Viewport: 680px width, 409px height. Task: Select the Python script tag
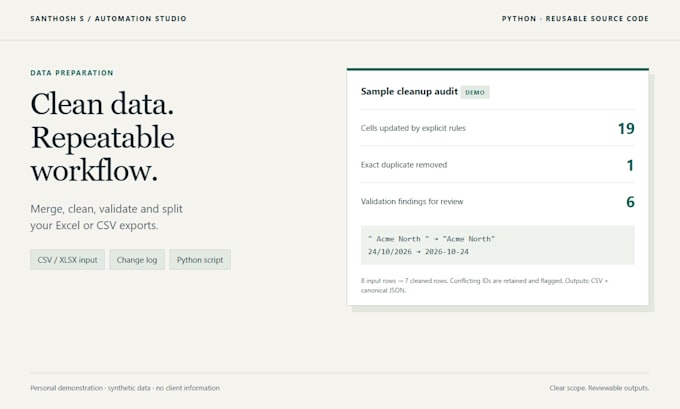200,259
